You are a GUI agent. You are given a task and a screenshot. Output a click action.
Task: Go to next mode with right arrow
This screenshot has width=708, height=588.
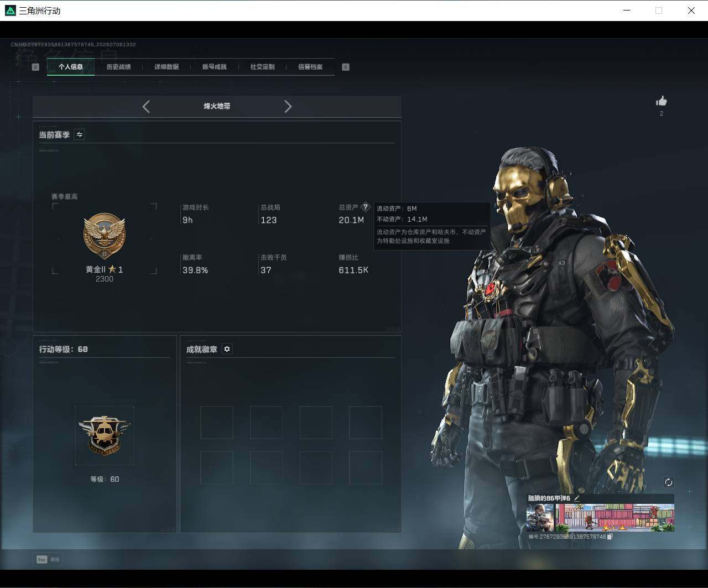click(288, 106)
